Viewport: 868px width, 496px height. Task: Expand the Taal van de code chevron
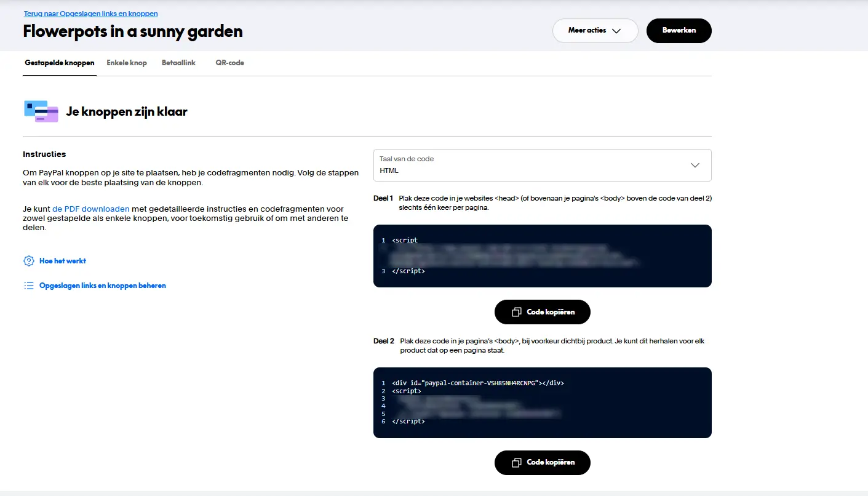[x=695, y=165]
